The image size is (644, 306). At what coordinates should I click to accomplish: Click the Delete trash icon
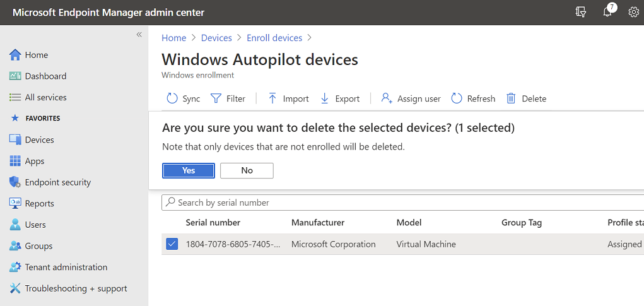click(x=511, y=98)
